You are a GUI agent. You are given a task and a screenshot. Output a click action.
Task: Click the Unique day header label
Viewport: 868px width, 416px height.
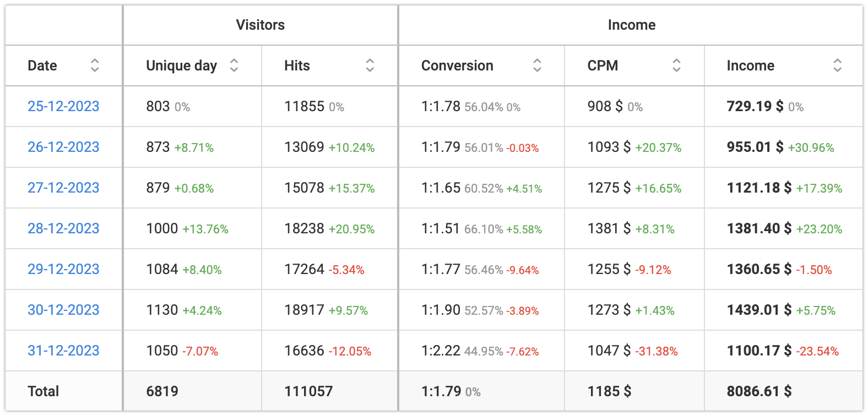coord(182,66)
